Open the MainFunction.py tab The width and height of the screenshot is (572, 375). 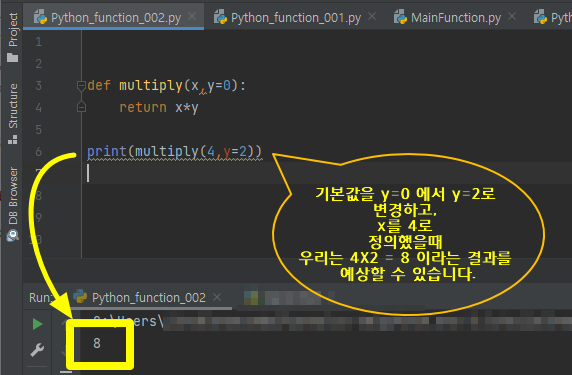(x=456, y=17)
